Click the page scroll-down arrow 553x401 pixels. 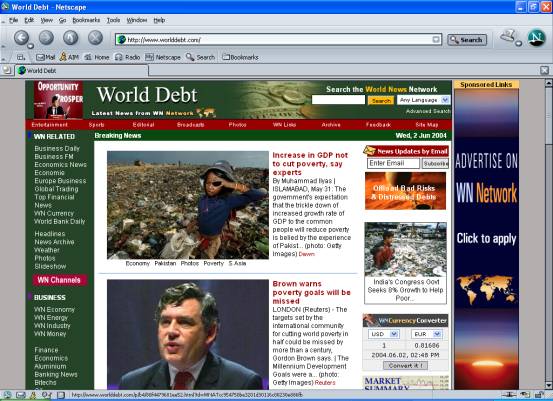[x=549, y=385]
